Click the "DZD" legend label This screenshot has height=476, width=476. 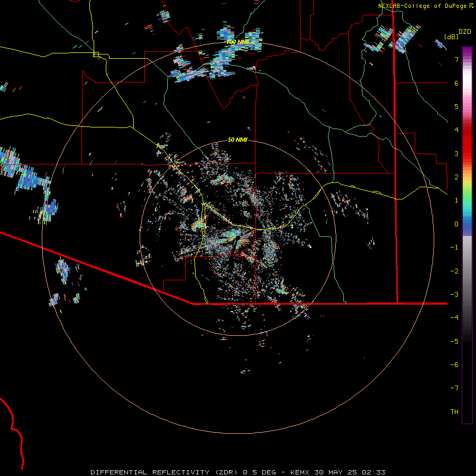[465, 32]
